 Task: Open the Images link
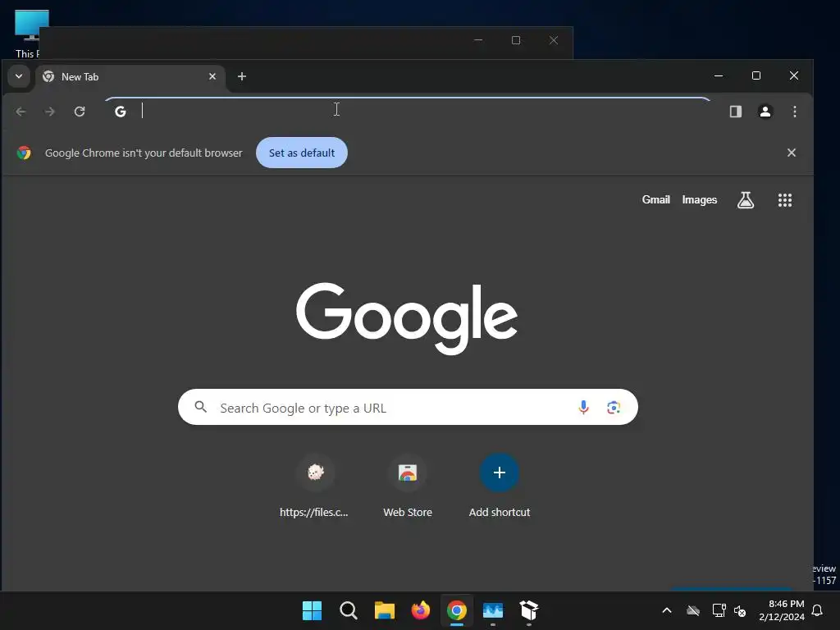click(699, 200)
